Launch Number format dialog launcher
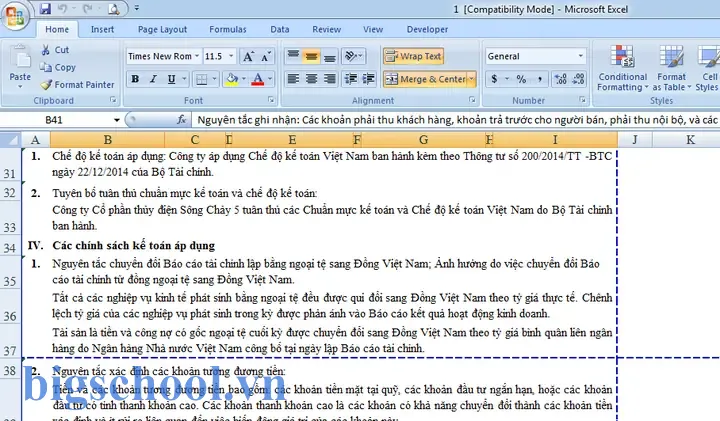Image resolution: width=720 pixels, height=421 pixels. coord(582,100)
